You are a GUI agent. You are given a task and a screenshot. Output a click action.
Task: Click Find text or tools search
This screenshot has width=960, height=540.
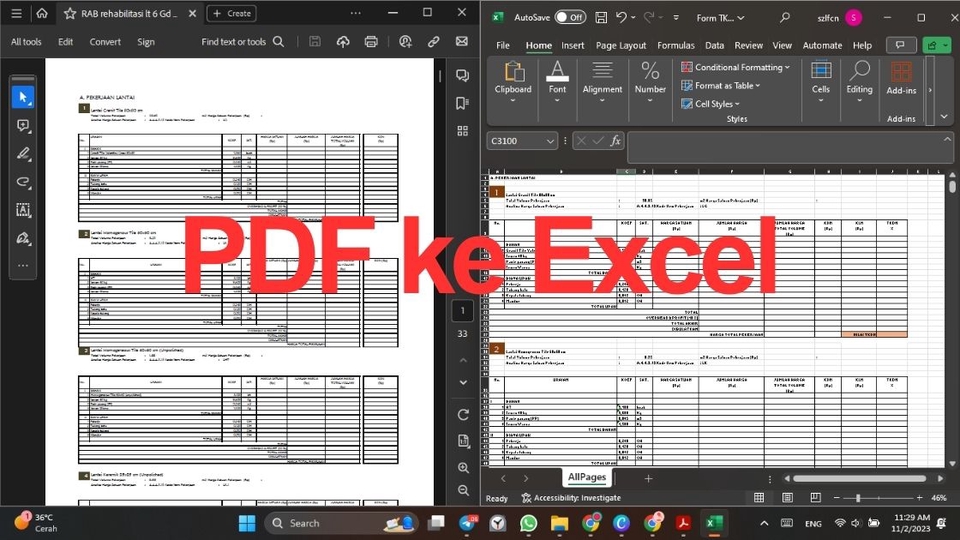(242, 42)
